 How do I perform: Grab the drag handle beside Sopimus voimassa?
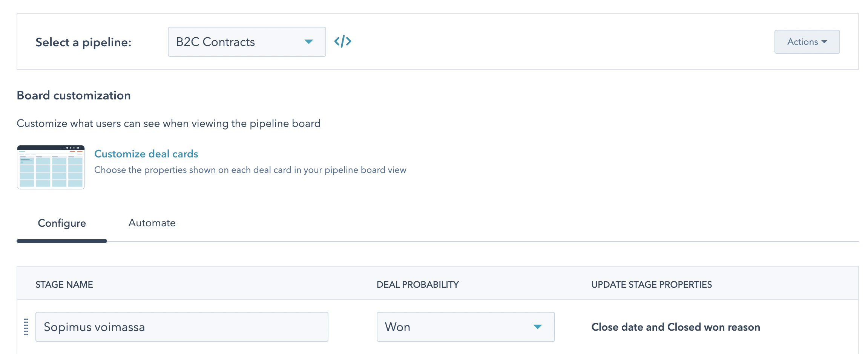coord(26,327)
